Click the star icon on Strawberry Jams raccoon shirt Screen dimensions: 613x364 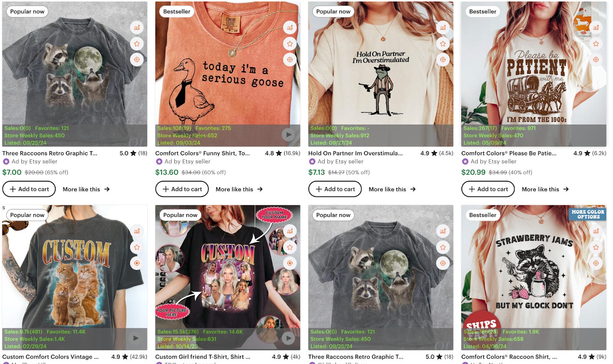coord(596,247)
